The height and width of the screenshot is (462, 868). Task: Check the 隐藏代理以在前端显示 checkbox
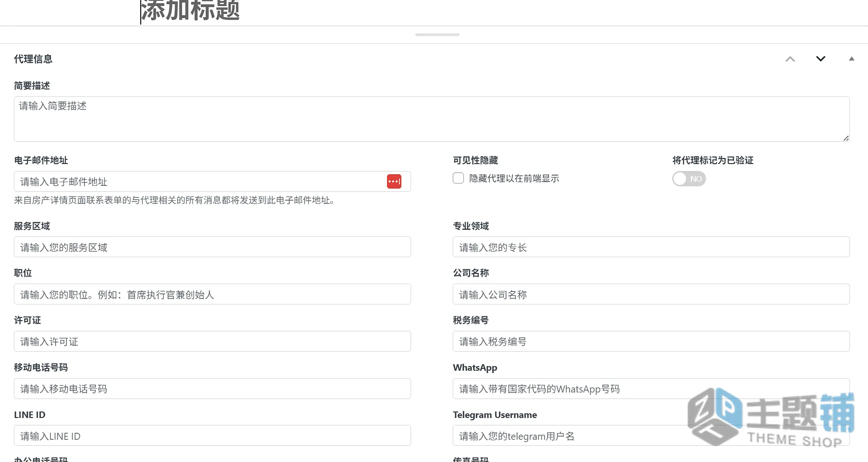pyautogui.click(x=458, y=178)
